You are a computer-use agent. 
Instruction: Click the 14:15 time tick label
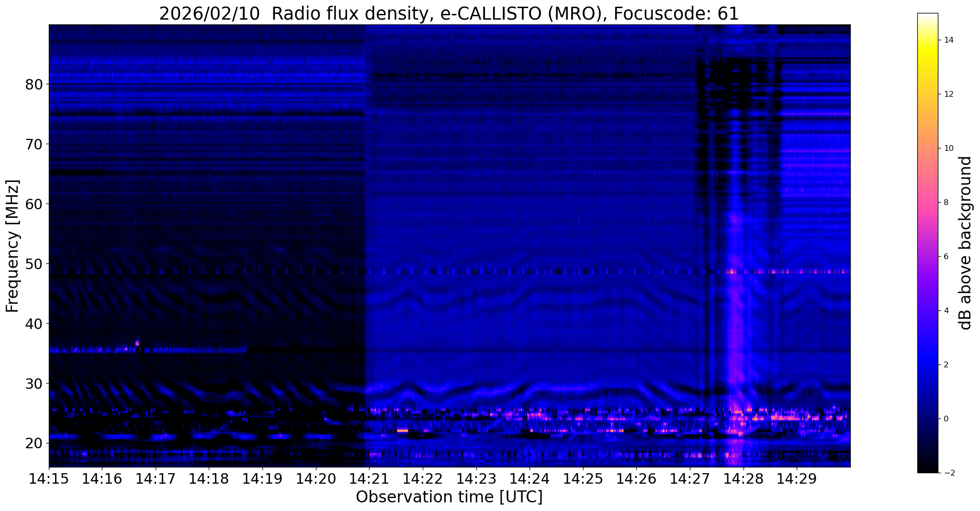(x=49, y=478)
